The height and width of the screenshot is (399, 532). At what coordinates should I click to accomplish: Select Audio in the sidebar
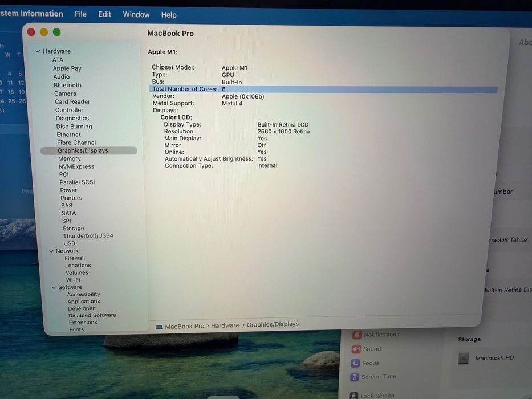[61, 77]
